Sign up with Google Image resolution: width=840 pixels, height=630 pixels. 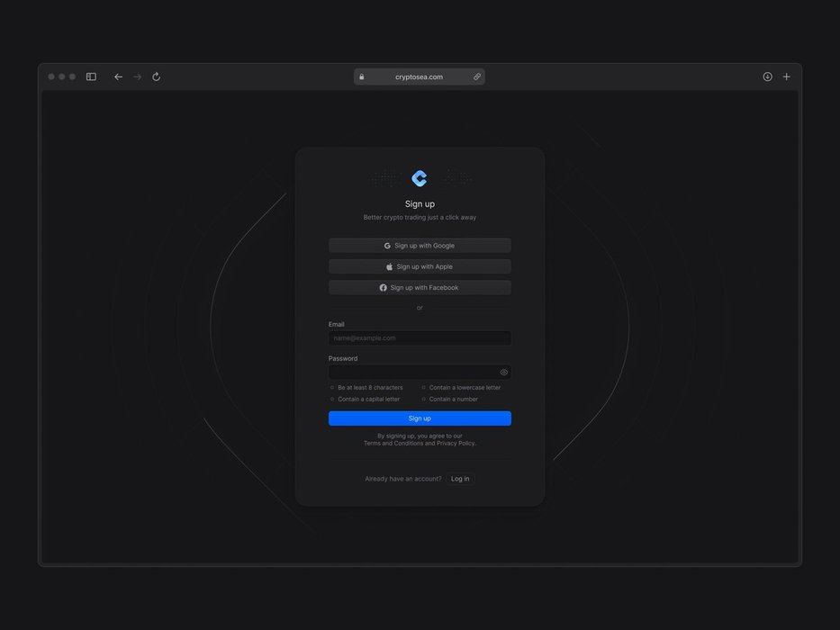(x=420, y=246)
